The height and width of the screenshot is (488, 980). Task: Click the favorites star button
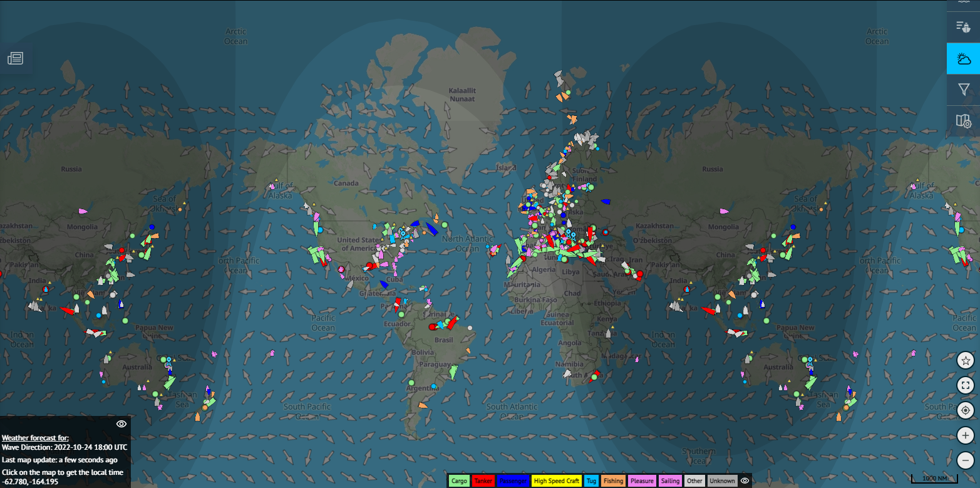pos(966,361)
